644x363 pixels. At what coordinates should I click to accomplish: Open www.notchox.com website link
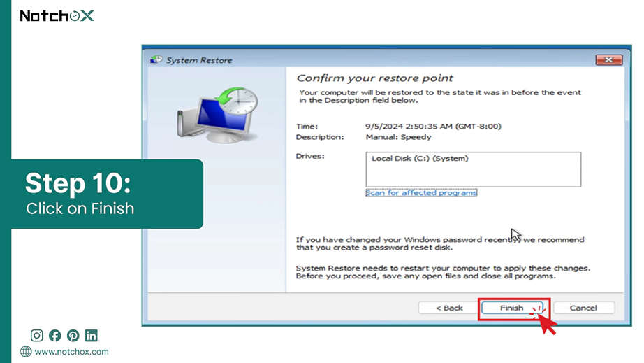tap(71, 352)
